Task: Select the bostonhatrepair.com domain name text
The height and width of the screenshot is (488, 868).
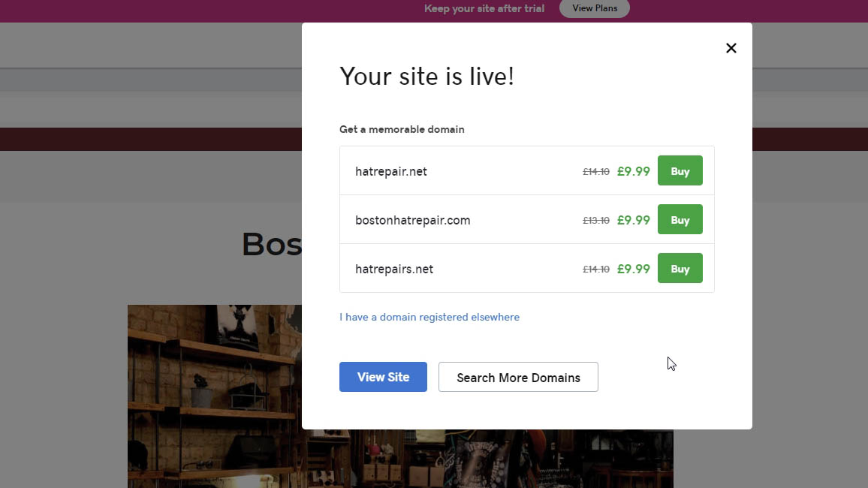Action: click(x=412, y=220)
